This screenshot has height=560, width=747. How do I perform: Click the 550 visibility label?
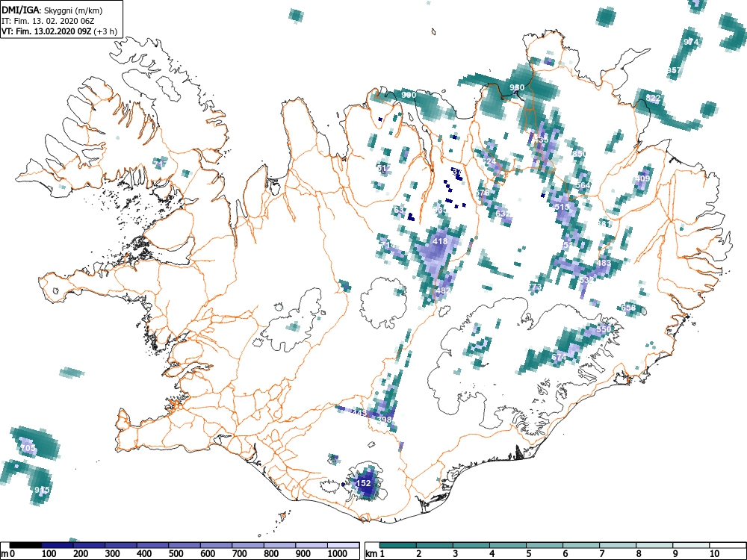point(604,329)
